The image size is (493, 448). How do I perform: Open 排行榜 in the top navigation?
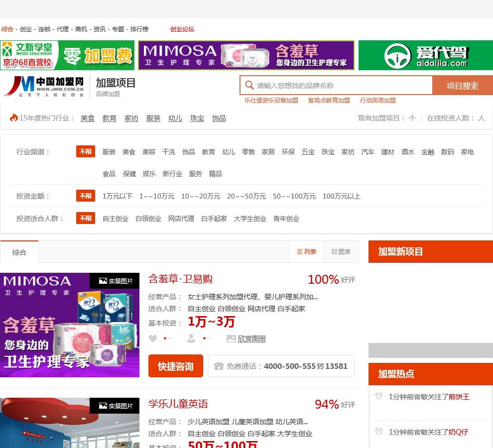(x=139, y=29)
